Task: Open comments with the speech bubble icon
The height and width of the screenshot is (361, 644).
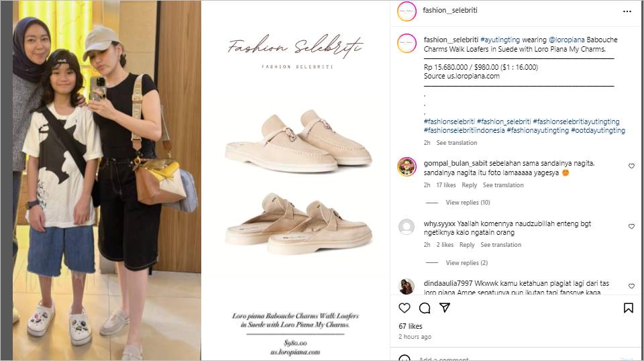Action: [x=425, y=308]
